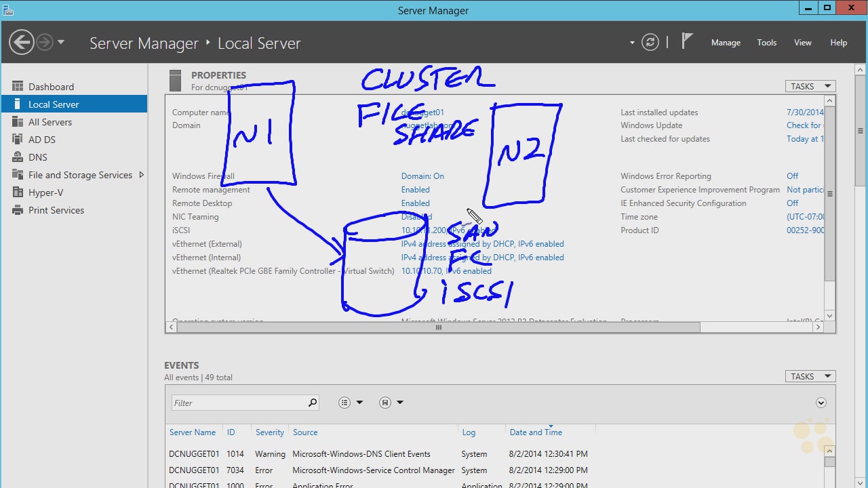Open the View menu

click(x=803, y=43)
